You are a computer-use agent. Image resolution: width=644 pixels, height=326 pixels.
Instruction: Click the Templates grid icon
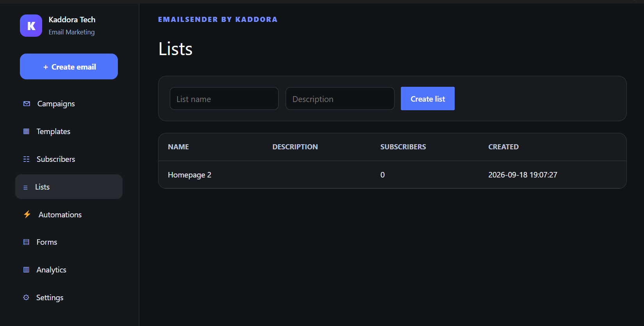[26, 131]
